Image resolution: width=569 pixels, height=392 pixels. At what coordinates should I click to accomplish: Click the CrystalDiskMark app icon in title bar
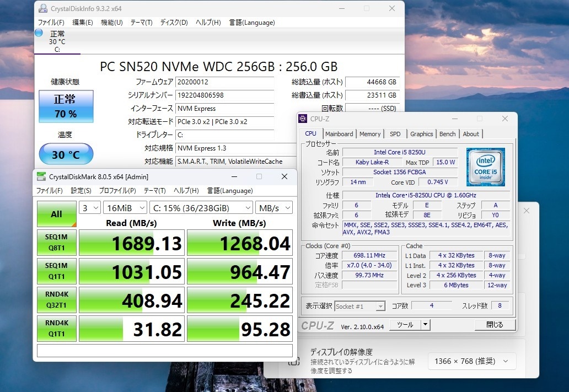(41, 177)
